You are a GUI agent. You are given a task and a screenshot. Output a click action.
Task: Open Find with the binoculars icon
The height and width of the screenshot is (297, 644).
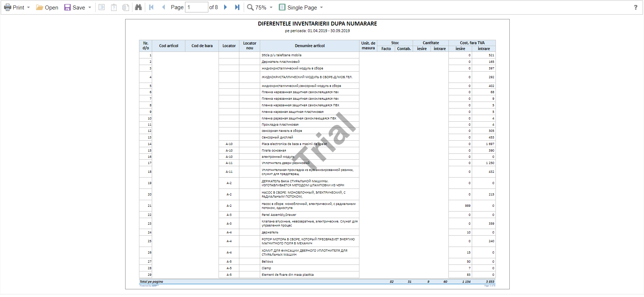coord(138,7)
